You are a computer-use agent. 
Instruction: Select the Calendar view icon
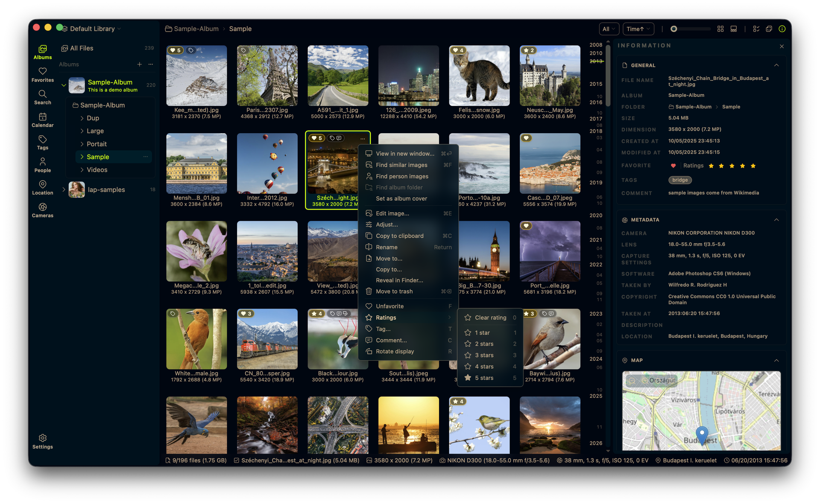[42, 120]
